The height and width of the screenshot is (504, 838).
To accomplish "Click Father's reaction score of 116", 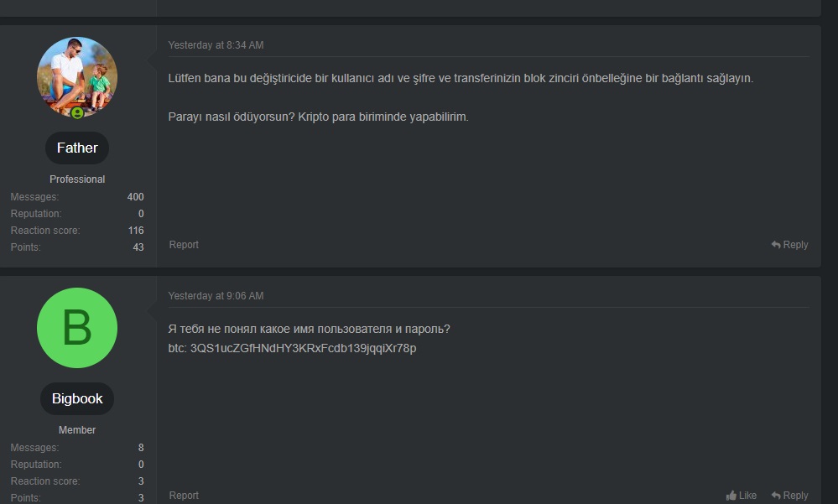I will (135, 231).
